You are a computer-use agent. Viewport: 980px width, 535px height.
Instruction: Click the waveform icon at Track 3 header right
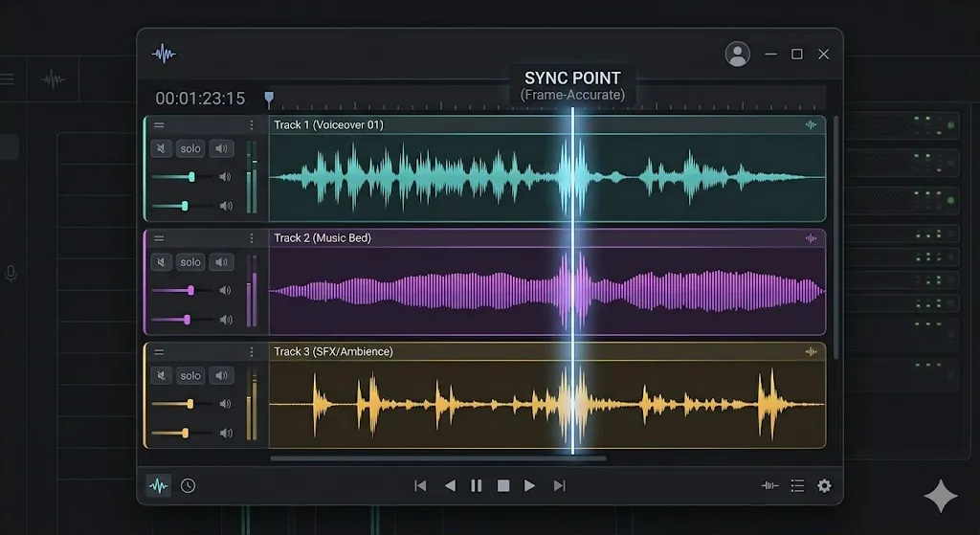(x=812, y=352)
